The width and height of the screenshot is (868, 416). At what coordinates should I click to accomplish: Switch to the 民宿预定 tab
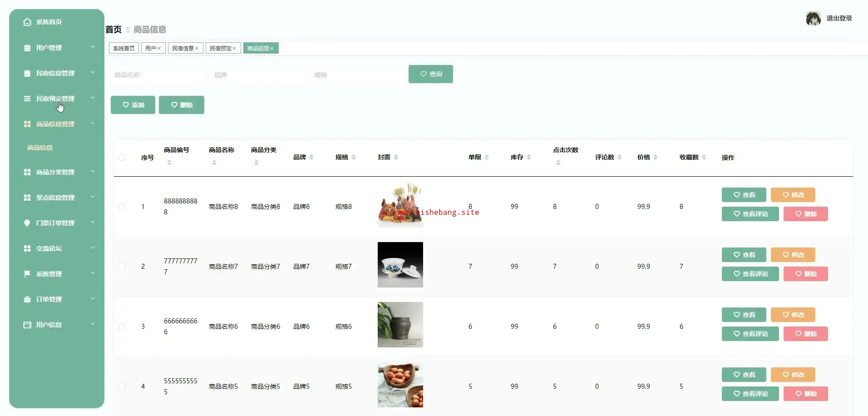(x=220, y=49)
